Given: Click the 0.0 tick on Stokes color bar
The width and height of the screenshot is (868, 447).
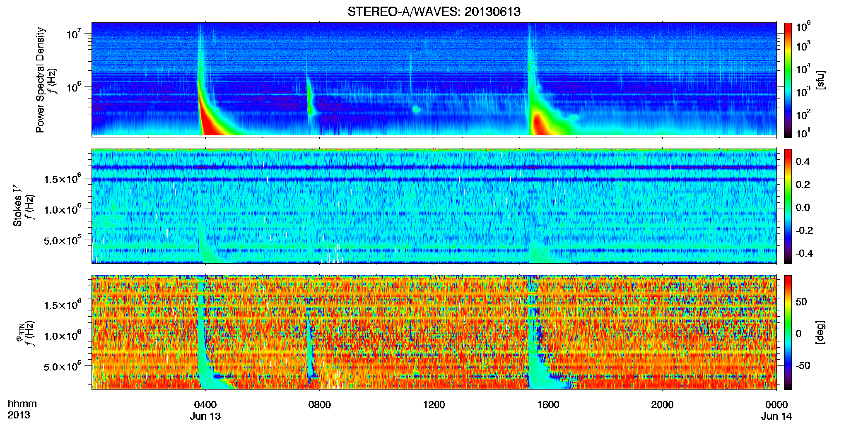Looking at the screenshot, I should pyautogui.click(x=803, y=207).
